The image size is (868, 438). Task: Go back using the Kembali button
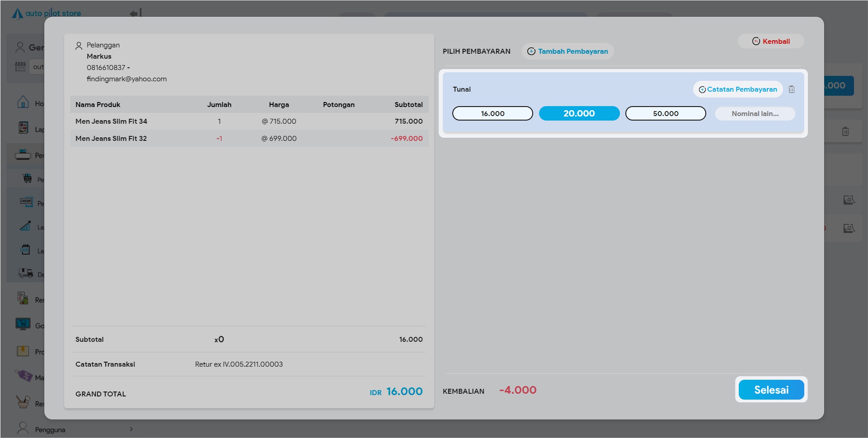(x=771, y=42)
